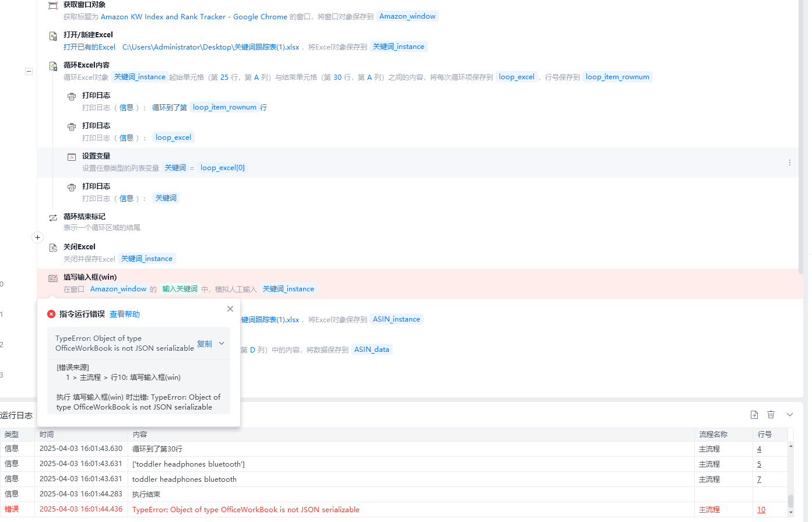Select the 打开/新建Excel step icon

point(53,36)
